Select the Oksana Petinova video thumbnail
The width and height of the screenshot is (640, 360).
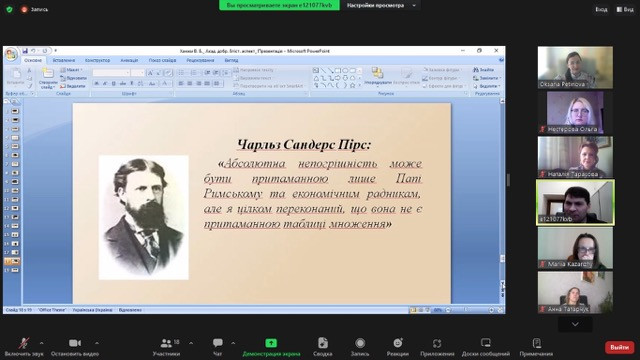pos(575,67)
